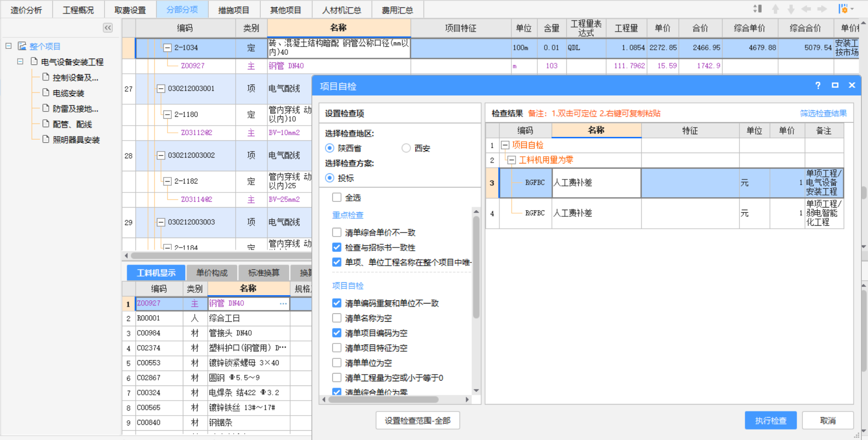
Task: Maximize the 项目自检 dialog
Action: pos(835,86)
